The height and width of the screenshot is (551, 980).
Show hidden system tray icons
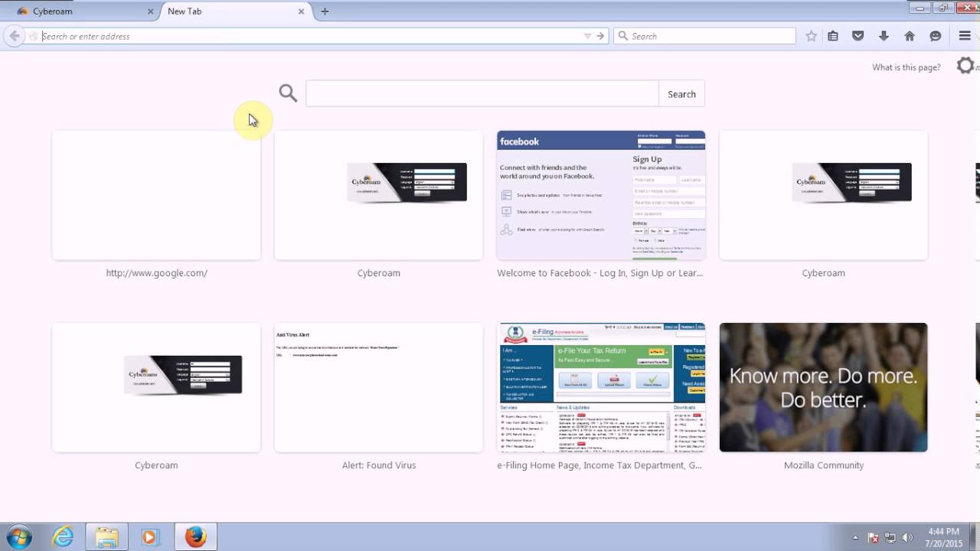tap(855, 538)
